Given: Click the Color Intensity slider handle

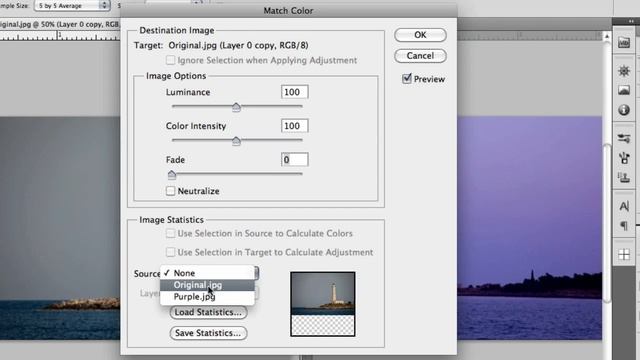Looking at the screenshot, I should 236,141.
